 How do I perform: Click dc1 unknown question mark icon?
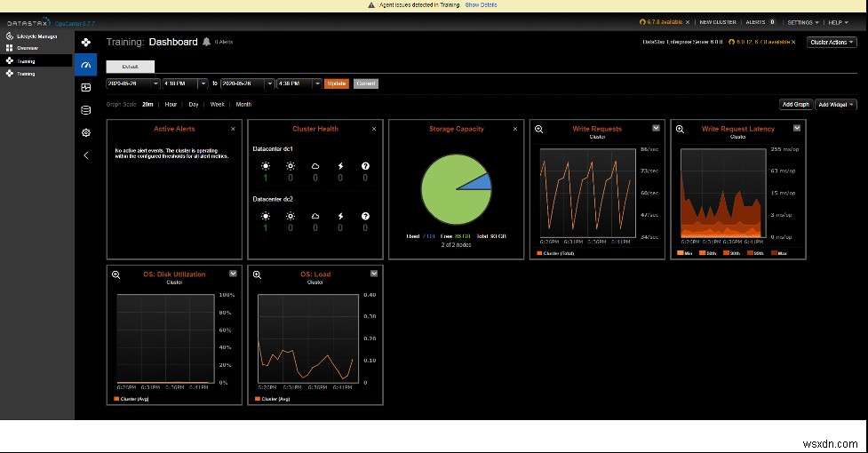pos(365,166)
